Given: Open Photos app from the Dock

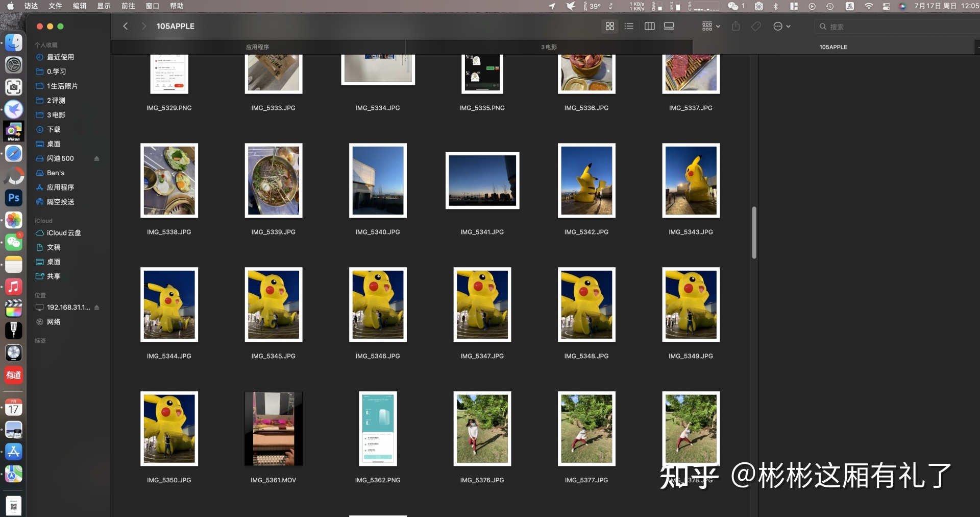Looking at the screenshot, I should point(14,220).
